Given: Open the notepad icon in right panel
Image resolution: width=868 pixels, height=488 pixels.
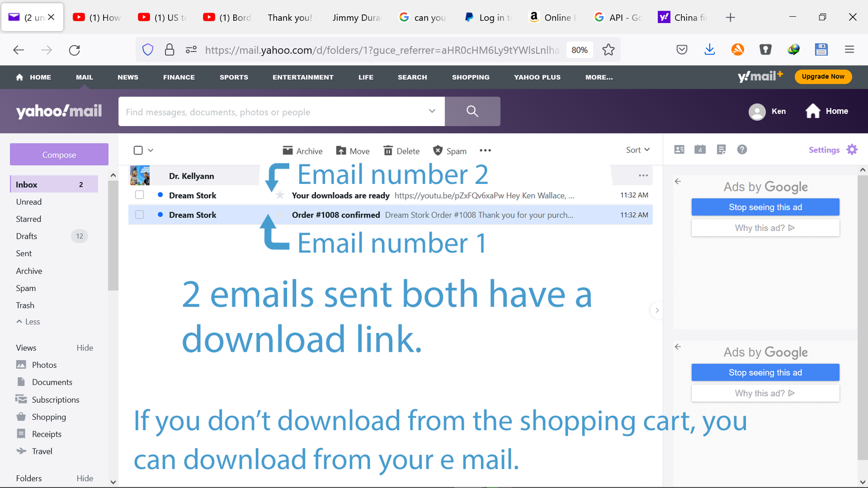Looking at the screenshot, I should click(x=721, y=150).
